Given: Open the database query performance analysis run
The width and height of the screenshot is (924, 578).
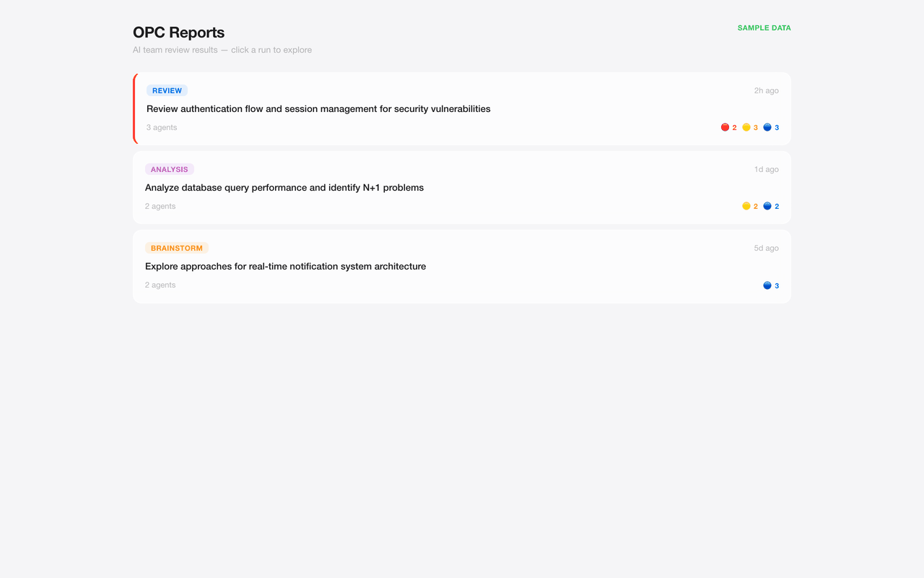Looking at the screenshot, I should click(x=284, y=188).
